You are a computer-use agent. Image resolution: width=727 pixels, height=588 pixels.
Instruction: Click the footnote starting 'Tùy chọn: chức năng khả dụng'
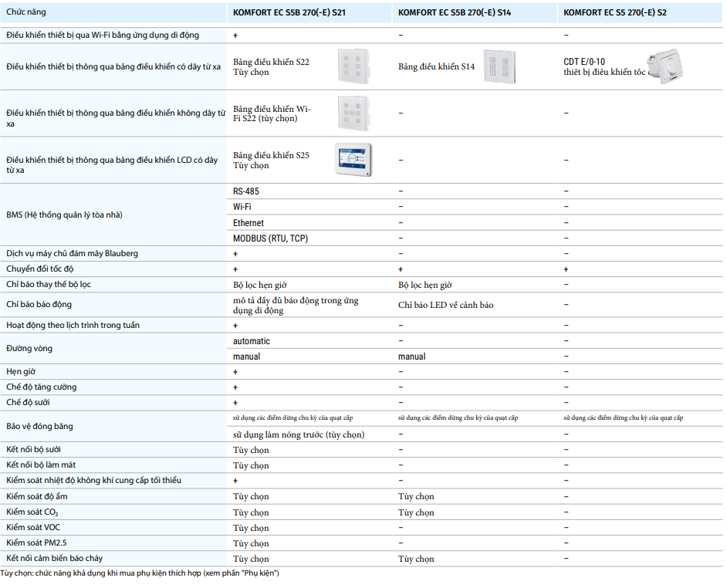140,573
